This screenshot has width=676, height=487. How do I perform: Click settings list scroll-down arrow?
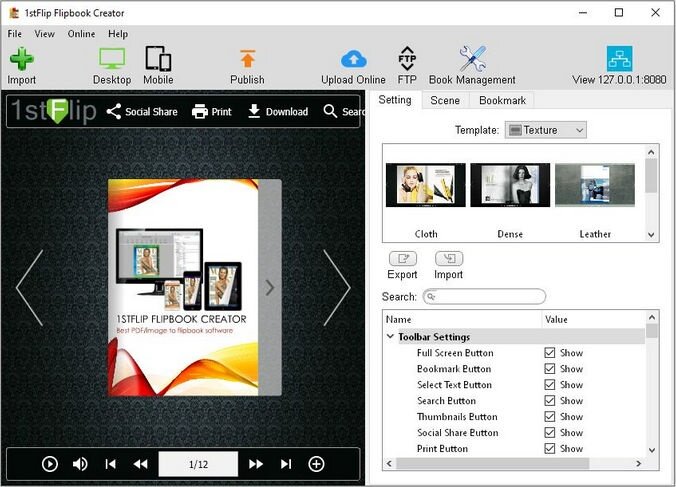pos(652,450)
